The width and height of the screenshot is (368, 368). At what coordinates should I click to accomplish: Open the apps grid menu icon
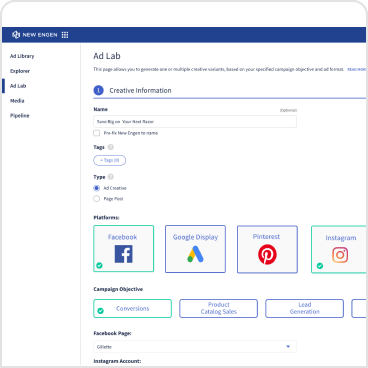click(65, 35)
